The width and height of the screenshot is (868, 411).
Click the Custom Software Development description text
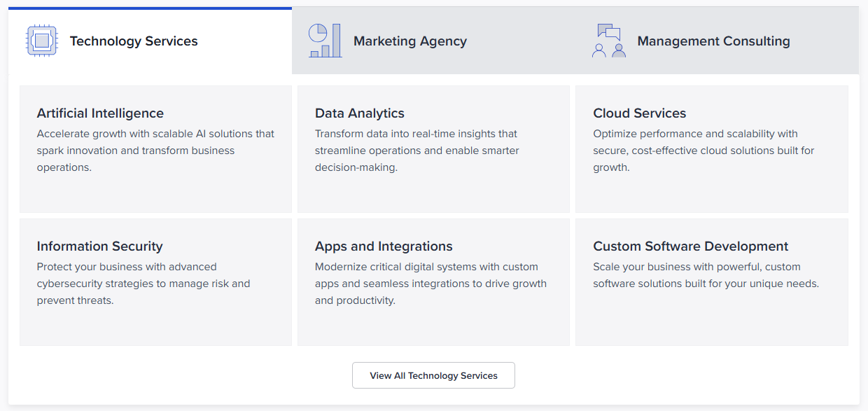point(706,275)
